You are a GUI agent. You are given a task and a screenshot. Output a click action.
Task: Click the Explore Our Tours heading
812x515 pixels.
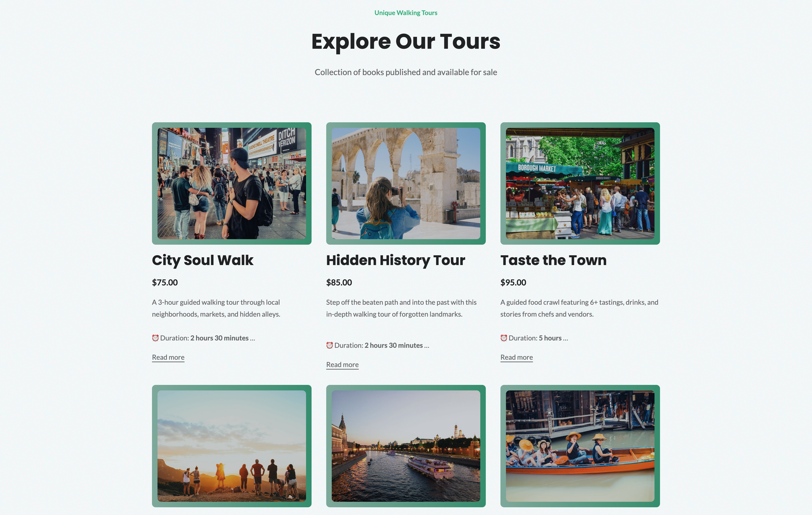[406, 41]
